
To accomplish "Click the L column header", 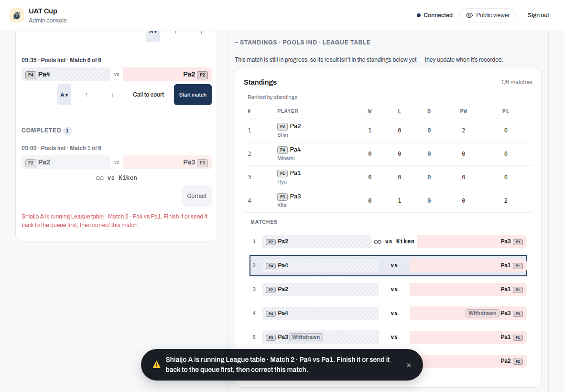I will point(399,111).
